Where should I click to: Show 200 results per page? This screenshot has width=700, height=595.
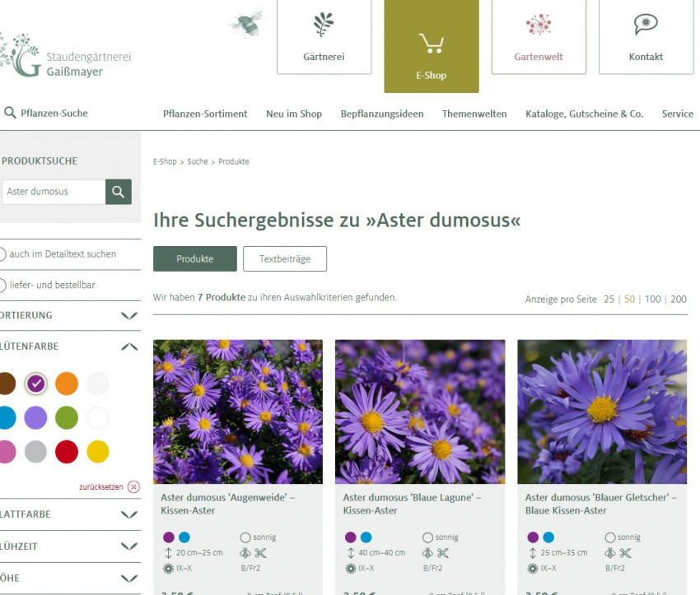(x=679, y=300)
